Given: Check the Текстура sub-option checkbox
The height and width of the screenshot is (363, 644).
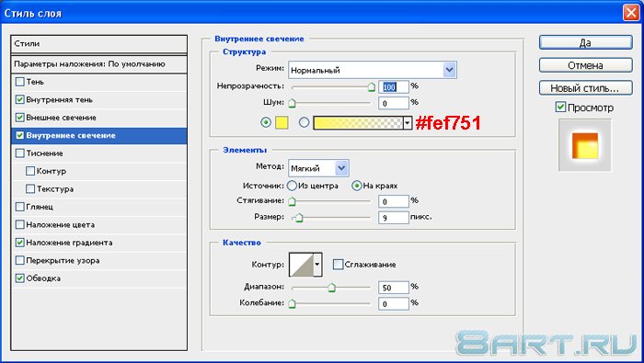Looking at the screenshot, I should point(30,188).
